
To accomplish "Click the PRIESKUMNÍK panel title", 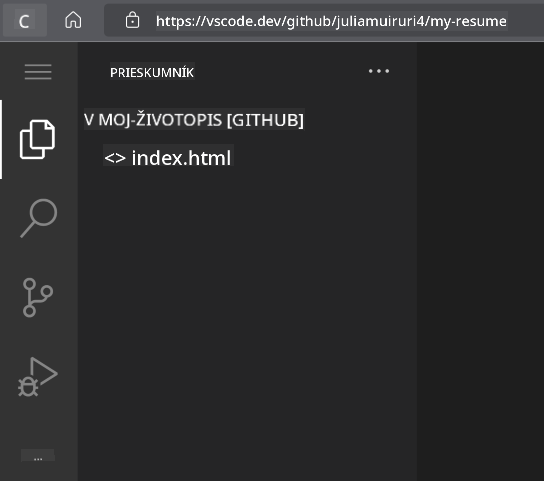I will (152, 72).
